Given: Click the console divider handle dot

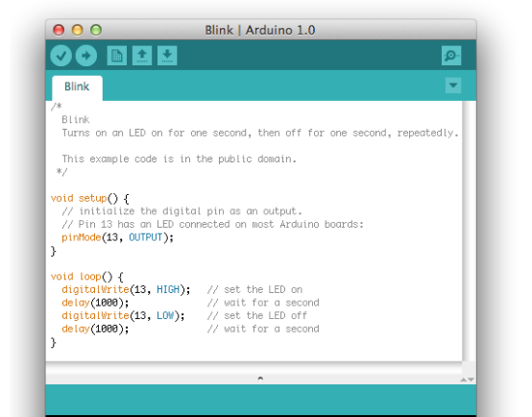Looking at the screenshot, I should tap(260, 379).
